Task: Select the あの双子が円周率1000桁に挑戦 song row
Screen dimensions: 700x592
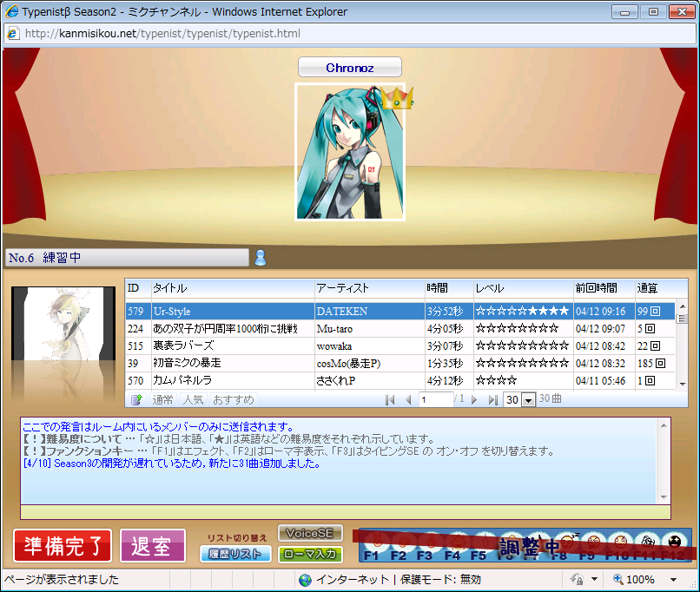Action: (x=400, y=329)
